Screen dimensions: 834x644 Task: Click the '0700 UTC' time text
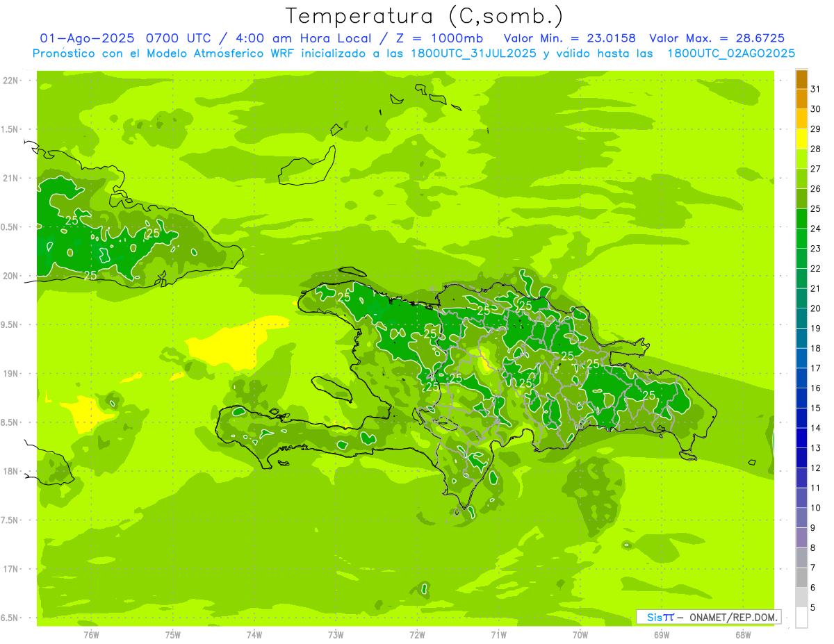tap(178, 38)
